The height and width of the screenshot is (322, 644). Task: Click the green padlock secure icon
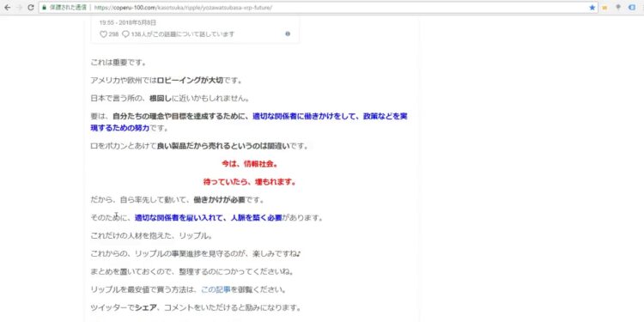[x=45, y=8]
